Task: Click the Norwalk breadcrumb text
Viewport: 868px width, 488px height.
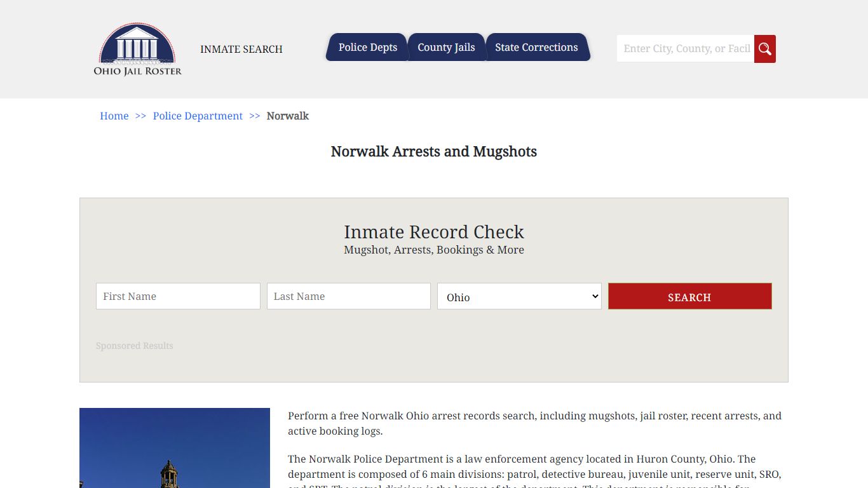Action: (x=288, y=116)
